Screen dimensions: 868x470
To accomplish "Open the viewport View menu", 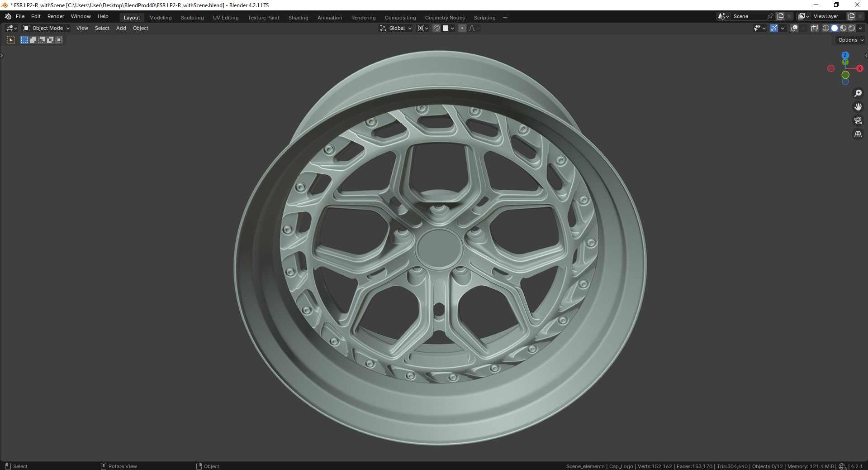I will [x=82, y=28].
